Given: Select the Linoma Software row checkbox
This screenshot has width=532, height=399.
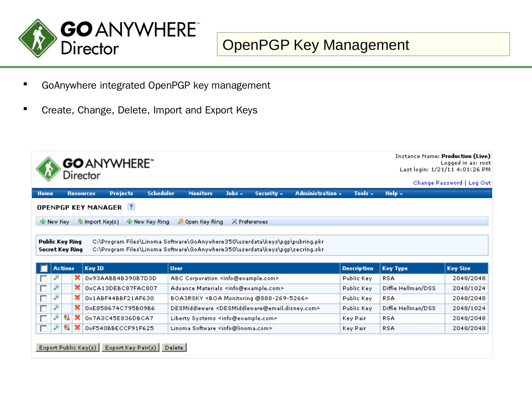Looking at the screenshot, I should [x=44, y=328].
